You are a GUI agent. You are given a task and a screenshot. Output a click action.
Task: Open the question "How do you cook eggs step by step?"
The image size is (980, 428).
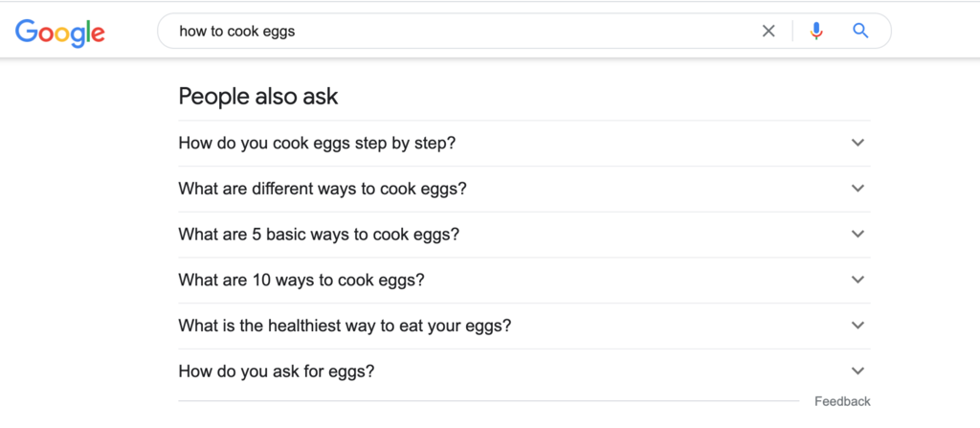click(317, 144)
